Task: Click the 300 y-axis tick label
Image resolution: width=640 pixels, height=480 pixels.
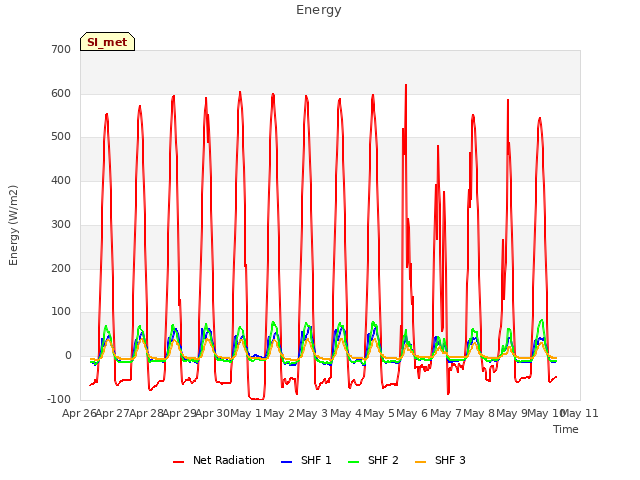Action: [x=61, y=224]
